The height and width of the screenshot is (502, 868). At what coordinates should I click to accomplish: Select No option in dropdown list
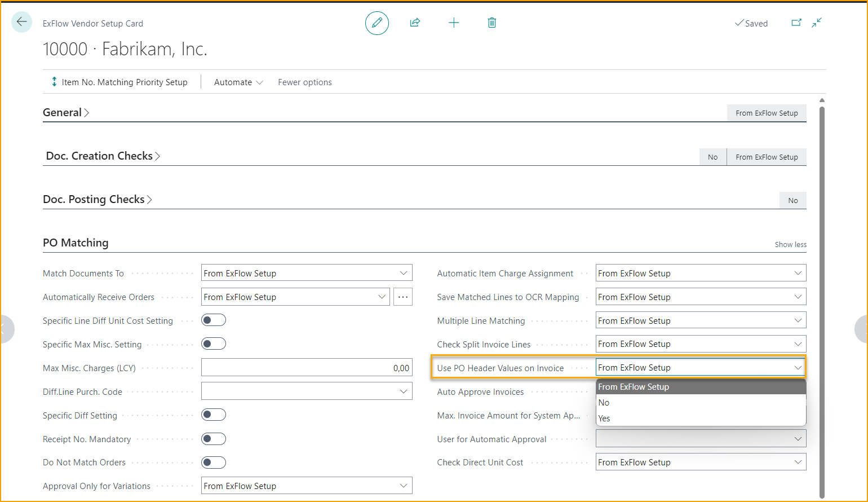click(701, 403)
